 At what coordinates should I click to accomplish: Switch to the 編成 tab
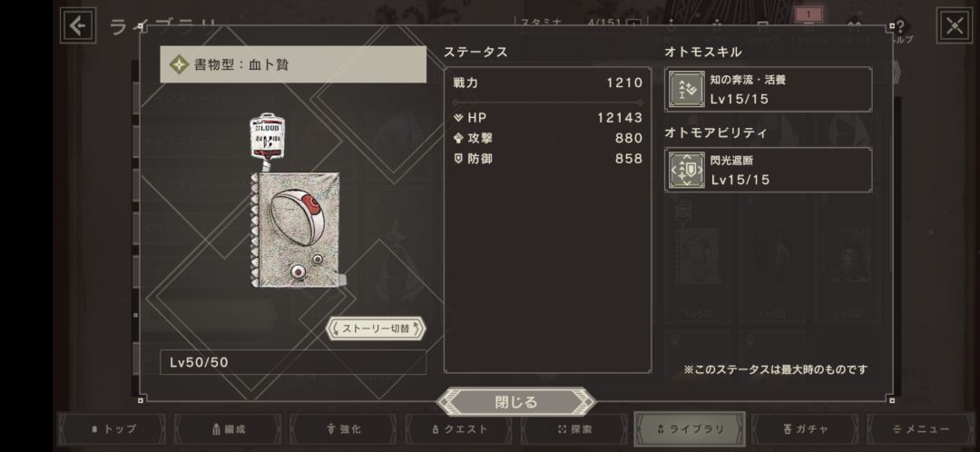point(228,429)
